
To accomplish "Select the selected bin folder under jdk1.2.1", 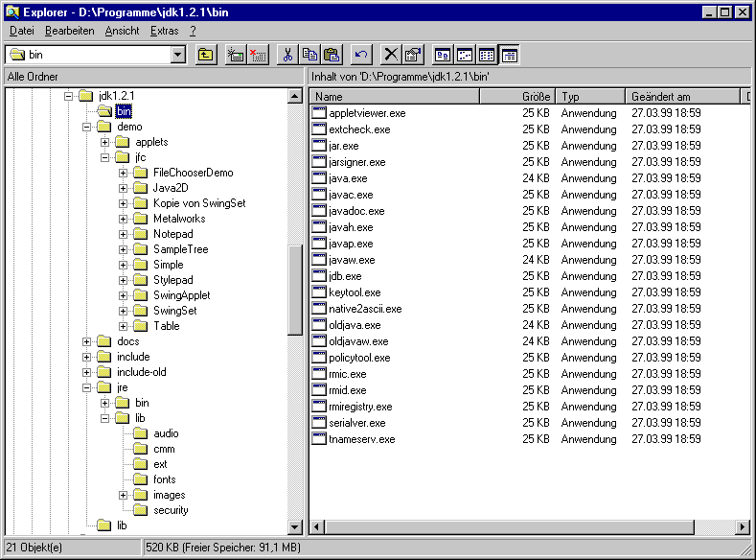I will 124,111.
